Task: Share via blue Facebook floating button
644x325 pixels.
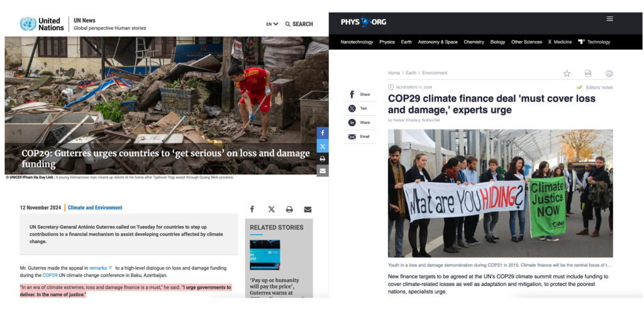Action: click(x=323, y=133)
